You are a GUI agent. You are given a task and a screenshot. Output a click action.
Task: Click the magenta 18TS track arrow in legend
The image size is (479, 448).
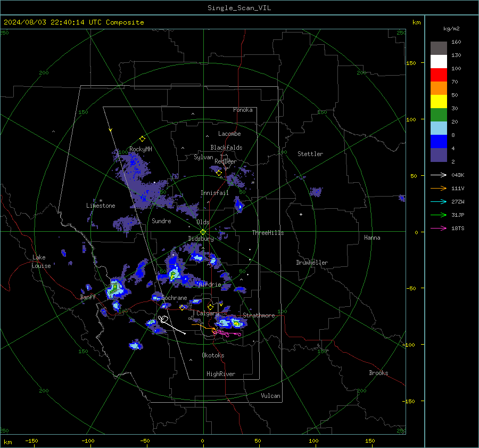coord(439,228)
